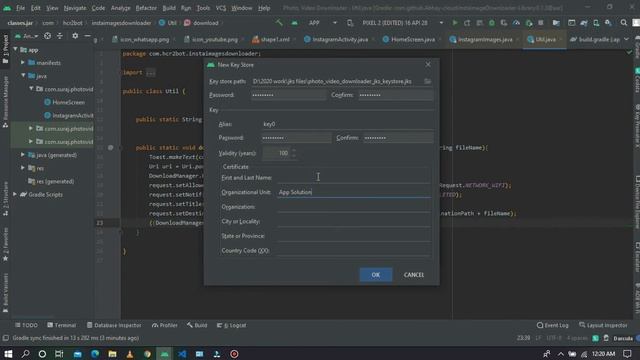Click the key store Confirm password field
Image resolution: width=640 pixels, height=360 pixels.
coord(395,95)
